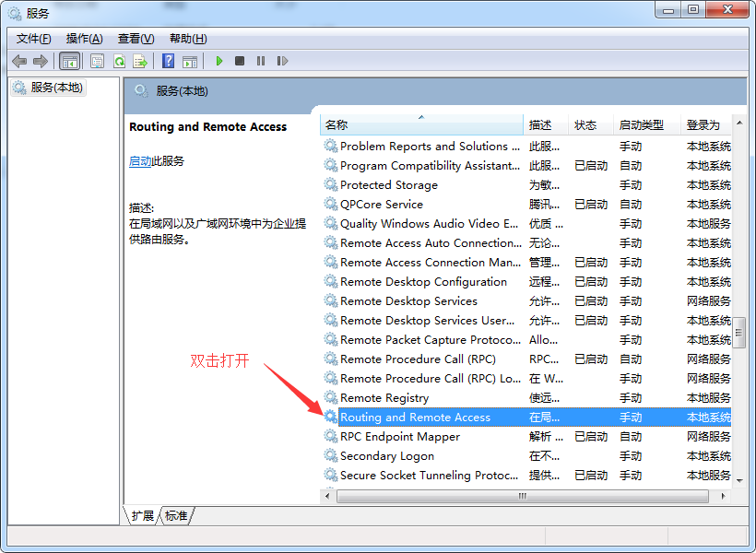Click horizontal scrollbar right arrow
This screenshot has width=756, height=553.
(723, 496)
